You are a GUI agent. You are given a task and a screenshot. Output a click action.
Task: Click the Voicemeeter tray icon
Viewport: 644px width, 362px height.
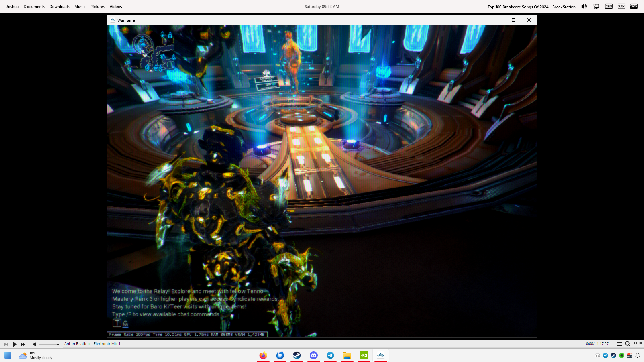click(630, 355)
